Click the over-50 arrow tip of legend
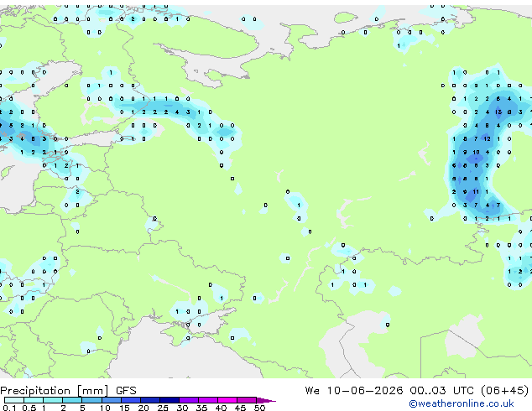532x411 pixels. 266,400
